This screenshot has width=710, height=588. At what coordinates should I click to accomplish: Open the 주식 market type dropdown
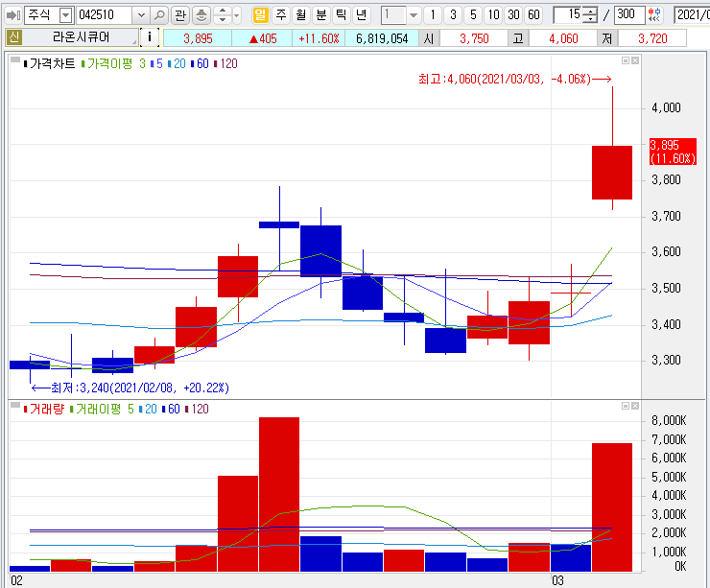66,16
